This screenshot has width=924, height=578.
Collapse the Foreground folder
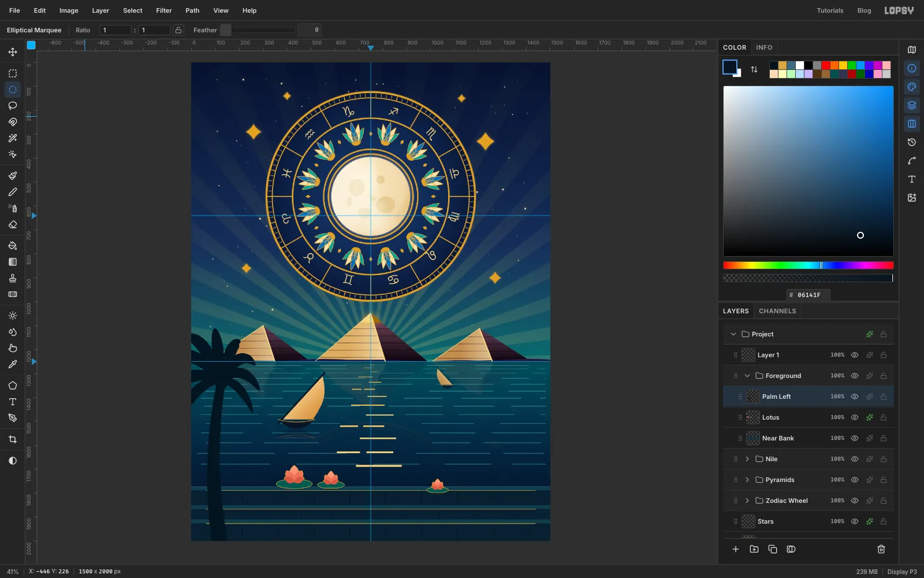coord(747,376)
